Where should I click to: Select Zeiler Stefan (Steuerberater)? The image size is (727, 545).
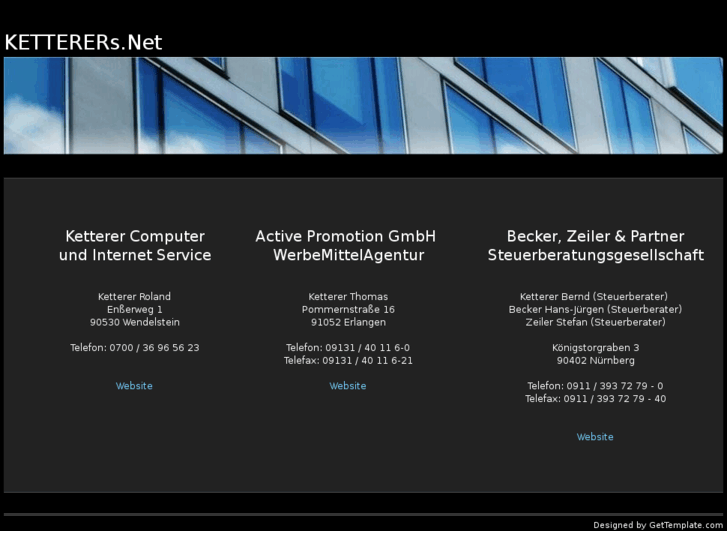(x=595, y=322)
